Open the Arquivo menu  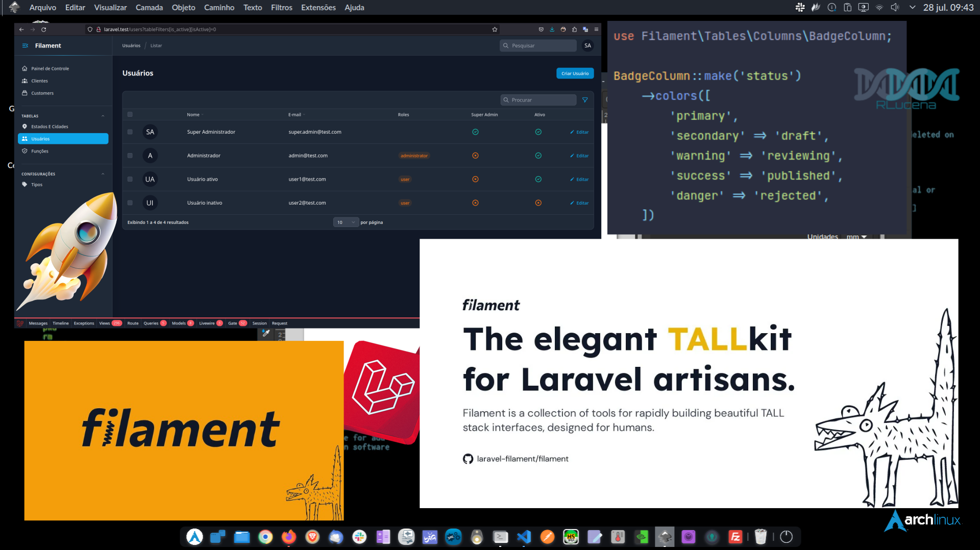[43, 8]
